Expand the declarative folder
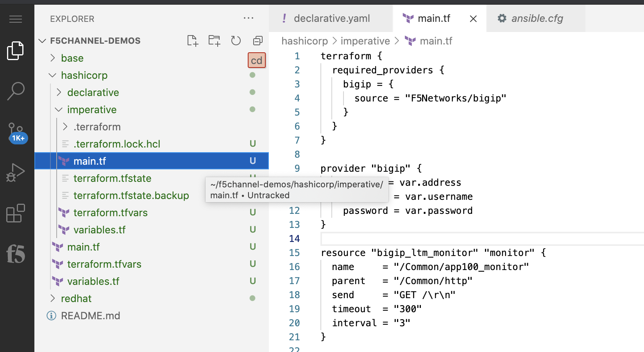 [x=59, y=92]
